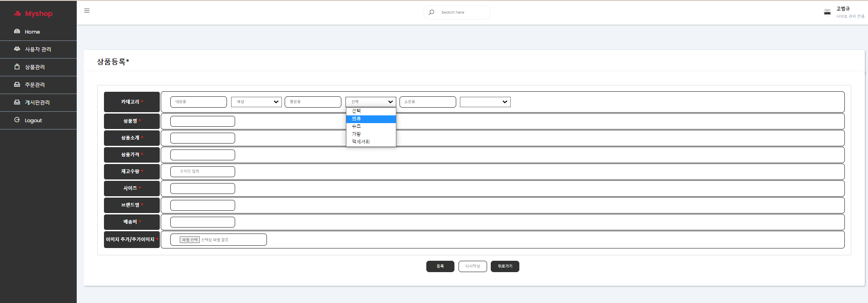
Task: Click the Myshop logo icon
Action: coord(17,14)
